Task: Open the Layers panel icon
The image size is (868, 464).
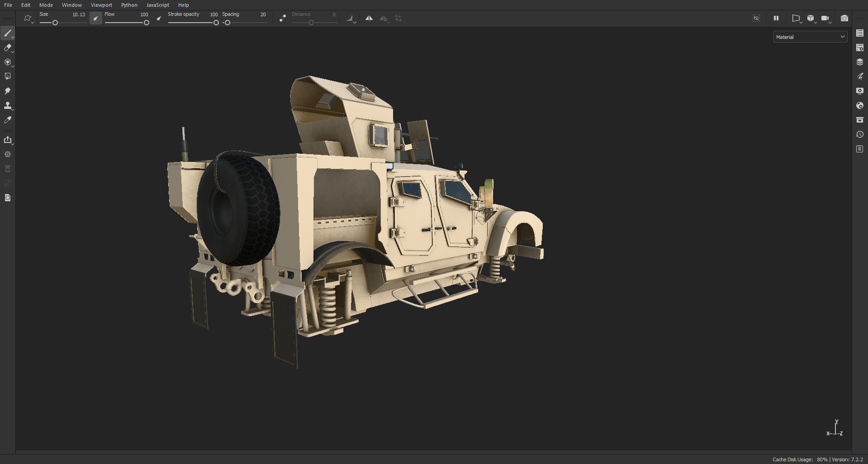Action: (860, 62)
